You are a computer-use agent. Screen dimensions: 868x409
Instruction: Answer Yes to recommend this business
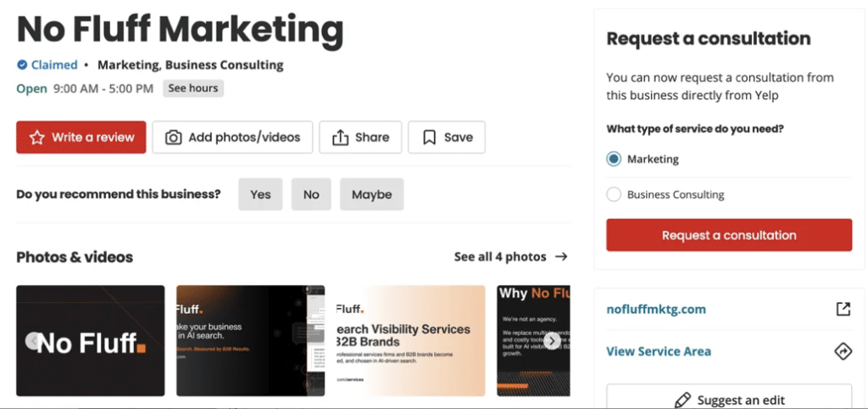(260, 194)
